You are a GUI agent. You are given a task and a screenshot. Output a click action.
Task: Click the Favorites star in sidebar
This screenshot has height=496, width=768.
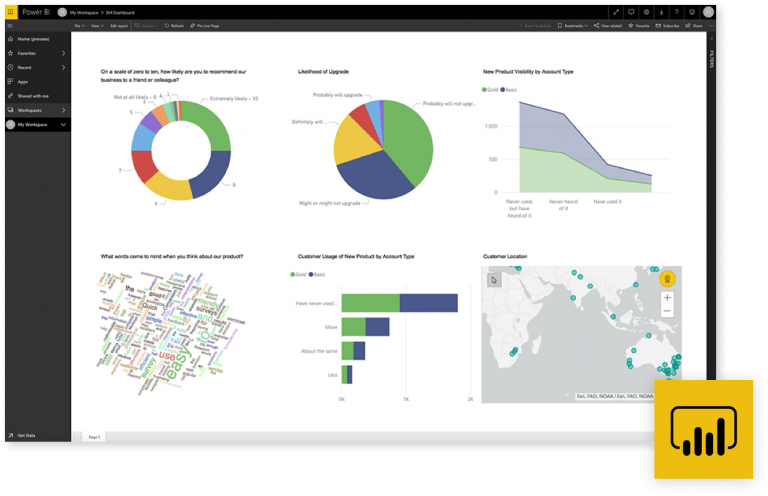(x=11, y=53)
